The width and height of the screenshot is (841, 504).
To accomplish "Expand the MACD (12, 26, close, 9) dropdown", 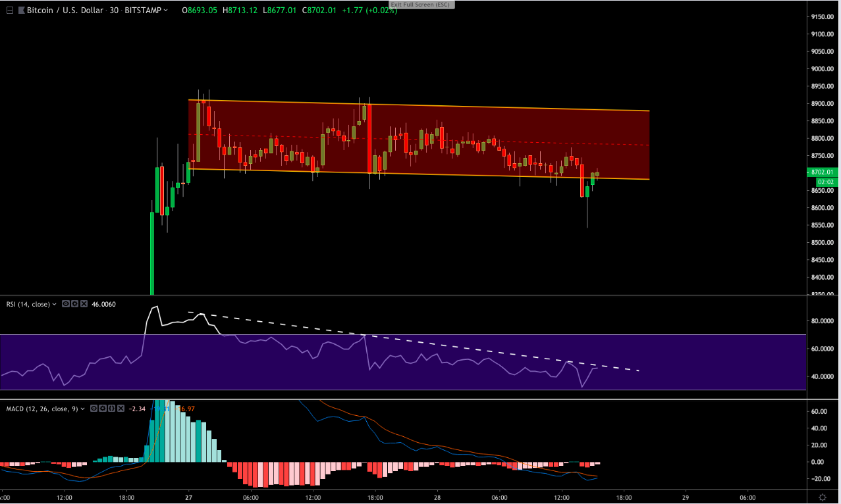I will pos(84,409).
